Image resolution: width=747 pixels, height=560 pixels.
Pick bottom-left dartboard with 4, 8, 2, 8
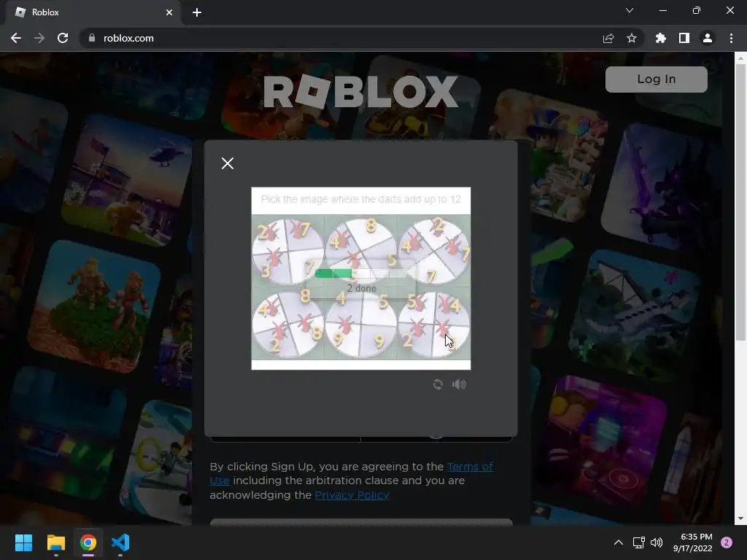[287, 324]
